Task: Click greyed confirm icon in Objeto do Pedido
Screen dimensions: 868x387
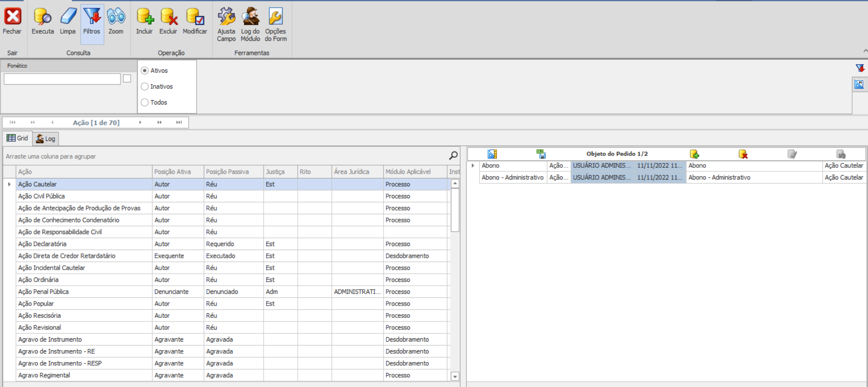Action: 792,154
